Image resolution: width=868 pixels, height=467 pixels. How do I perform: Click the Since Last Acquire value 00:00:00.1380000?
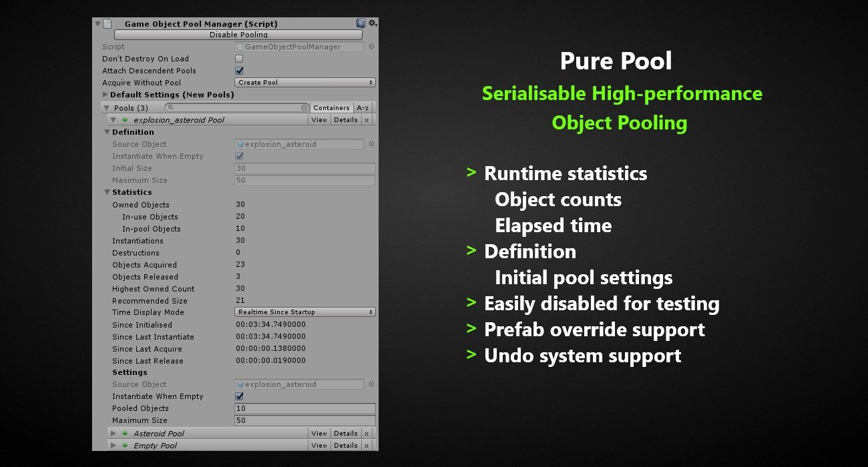[270, 349]
